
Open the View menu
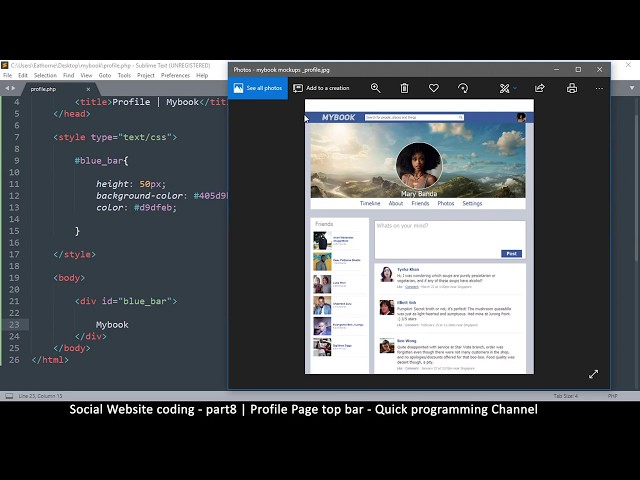point(86,76)
